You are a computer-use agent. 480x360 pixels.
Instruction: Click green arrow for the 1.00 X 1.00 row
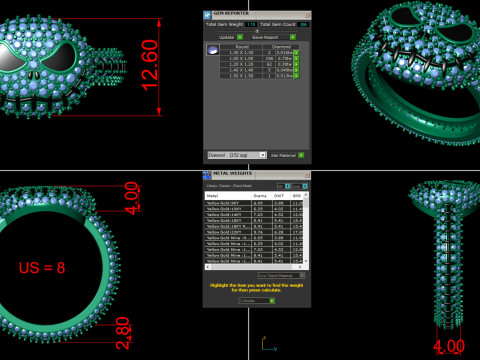tap(296, 59)
